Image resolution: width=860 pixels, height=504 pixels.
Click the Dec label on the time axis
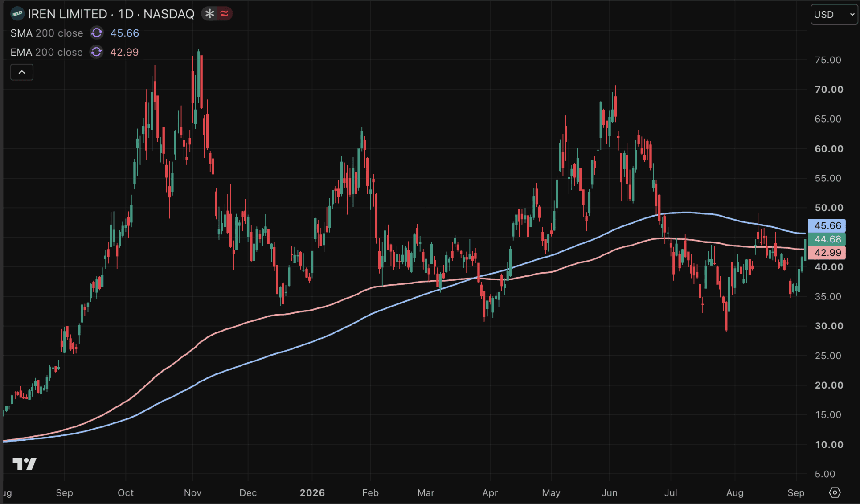pyautogui.click(x=248, y=493)
